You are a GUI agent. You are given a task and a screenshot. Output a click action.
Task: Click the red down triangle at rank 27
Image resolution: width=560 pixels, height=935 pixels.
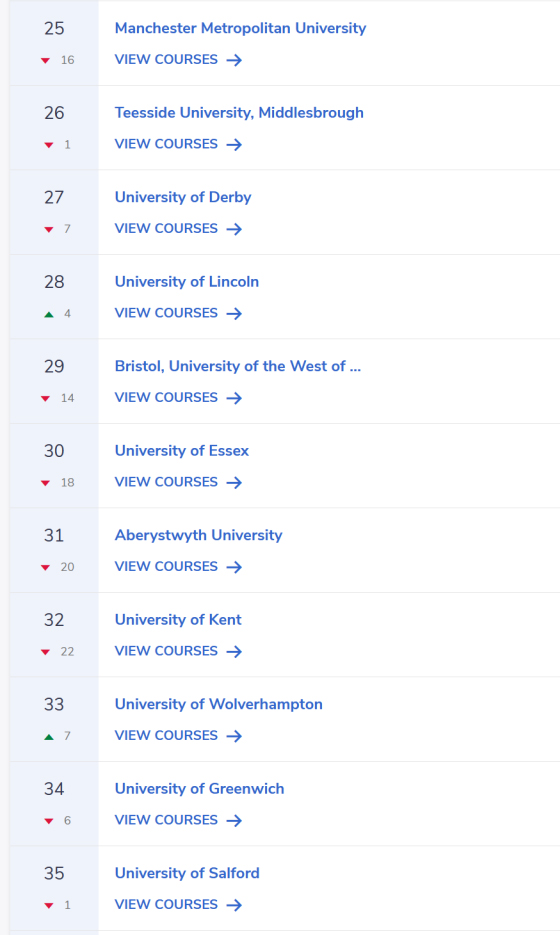click(49, 230)
